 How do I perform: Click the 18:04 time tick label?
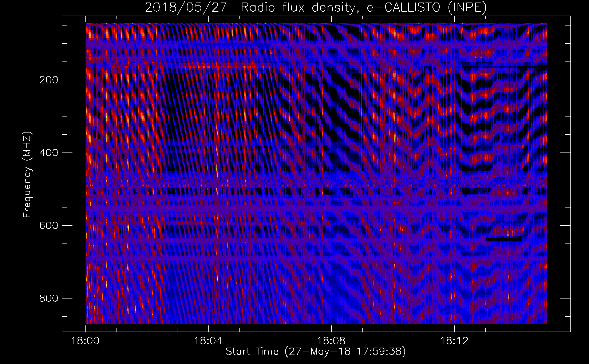[x=208, y=341]
